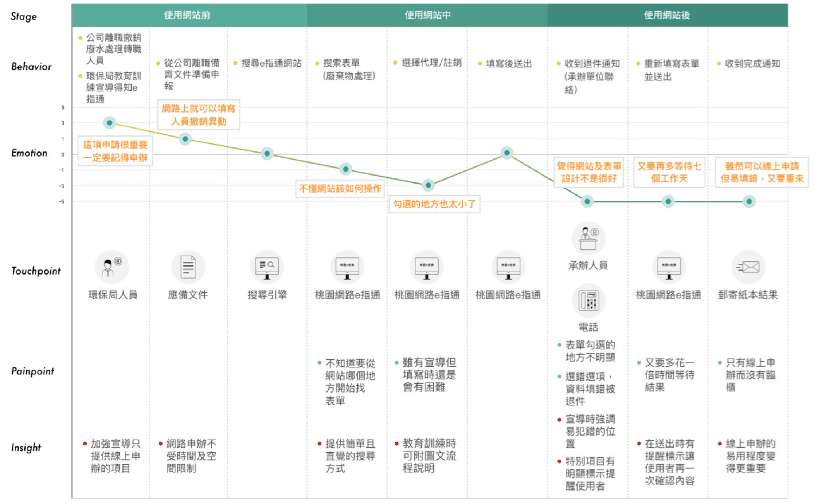Click the orange note 不懂網站該如何操作

(x=340, y=189)
